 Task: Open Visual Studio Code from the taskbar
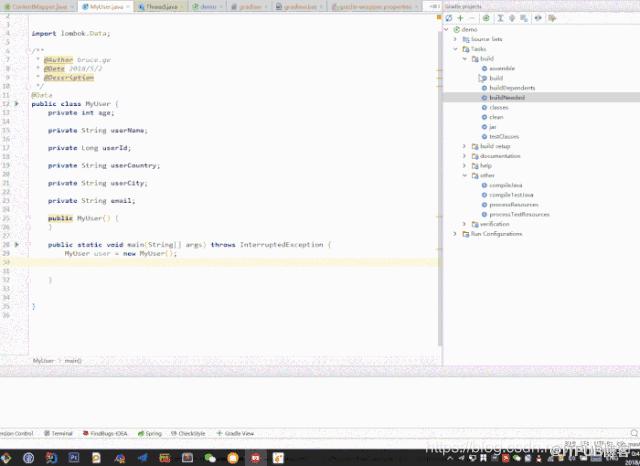142,458
